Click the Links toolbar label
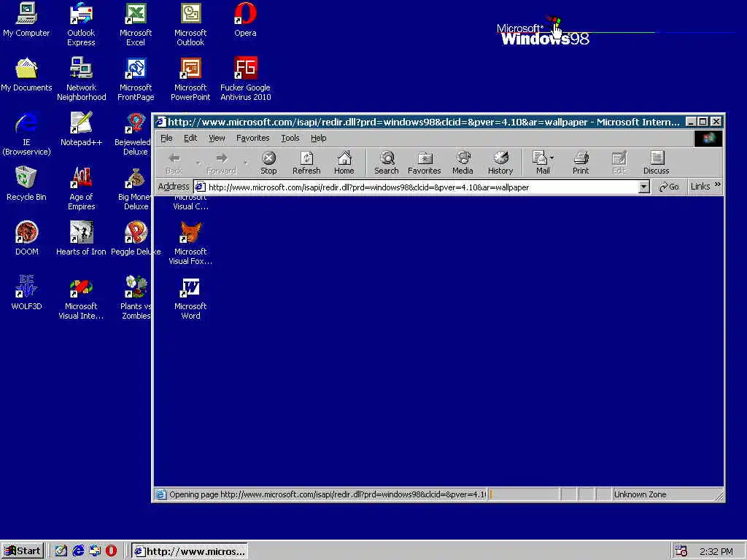 click(700, 187)
